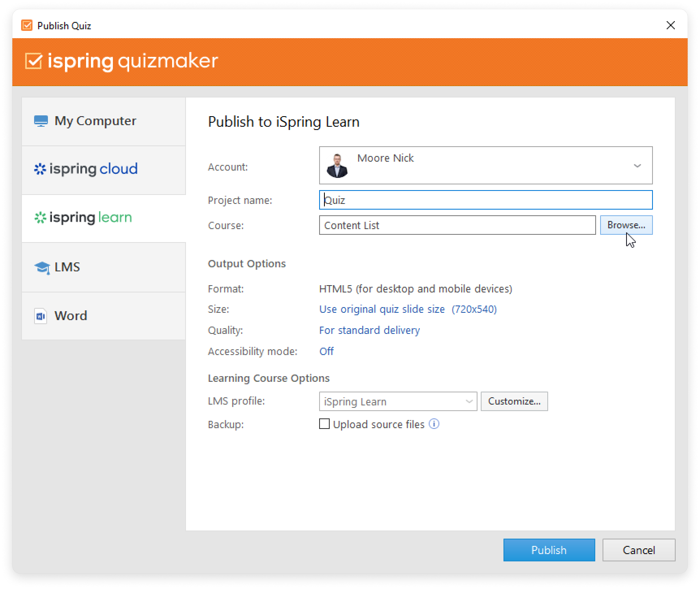This screenshot has height=589, width=700.
Task: Click the upload source files info icon
Action: [x=434, y=424]
